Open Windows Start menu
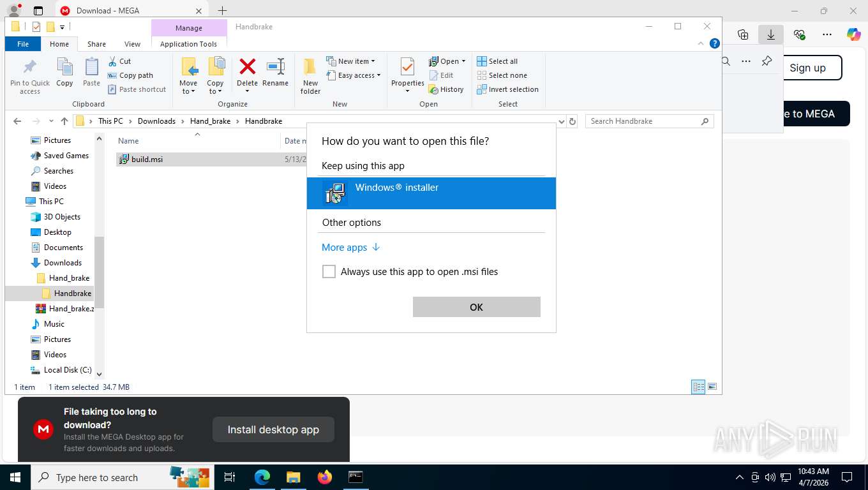This screenshot has width=868, height=490. coord(15,477)
